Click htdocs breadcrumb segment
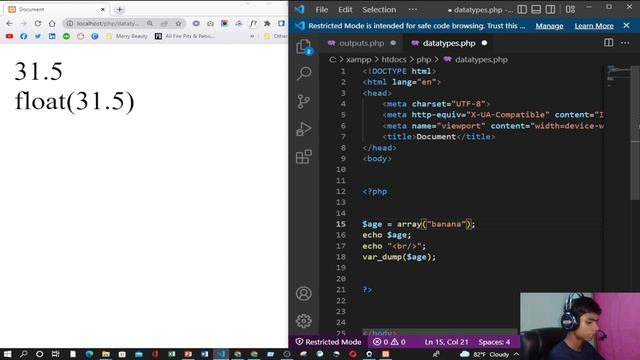This screenshot has width=640, height=360. 394,60
